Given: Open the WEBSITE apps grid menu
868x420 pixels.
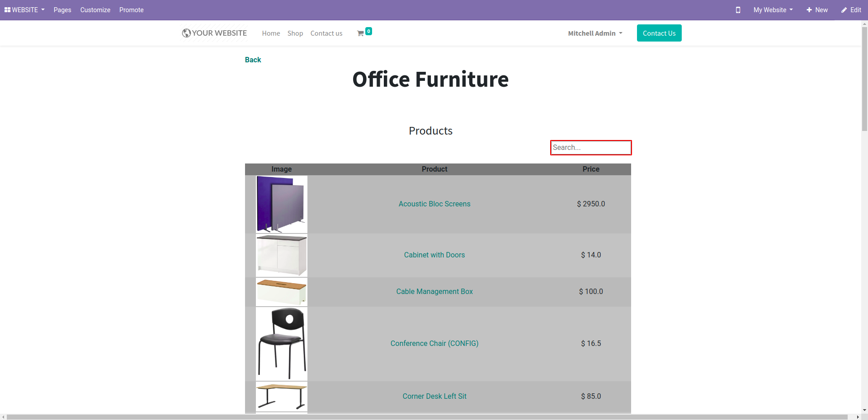Looking at the screenshot, I should pos(24,10).
